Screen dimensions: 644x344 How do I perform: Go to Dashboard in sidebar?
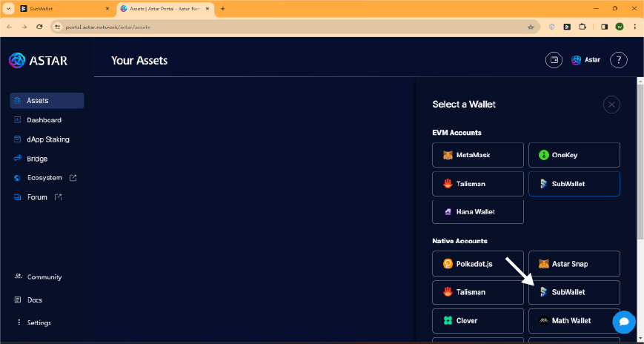[x=44, y=120]
